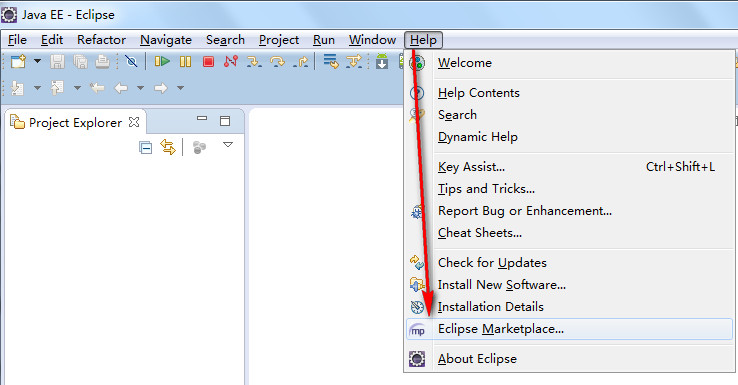Image resolution: width=738 pixels, height=385 pixels.
Task: Click the Disconnect debug icon
Action: tap(231, 61)
